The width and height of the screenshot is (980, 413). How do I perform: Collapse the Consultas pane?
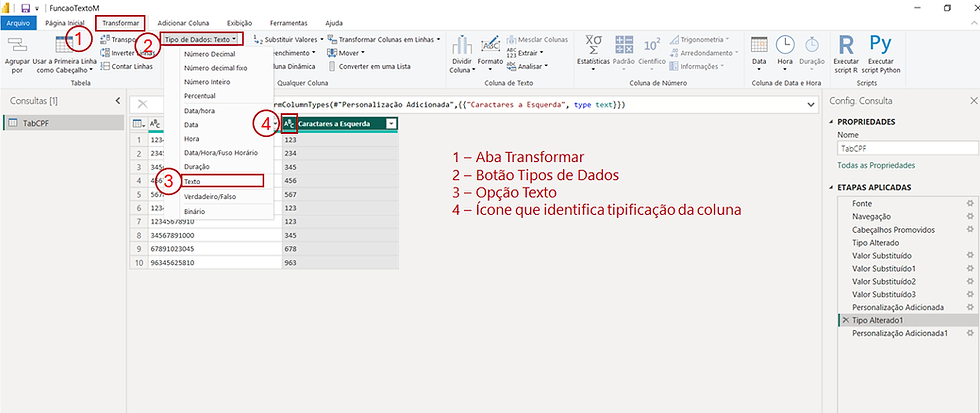click(118, 101)
